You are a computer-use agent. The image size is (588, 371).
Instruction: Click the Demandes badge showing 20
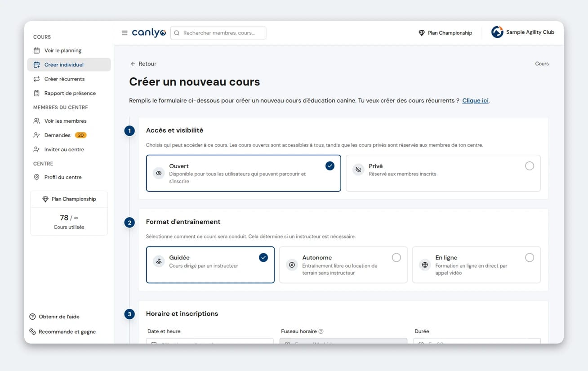click(81, 135)
